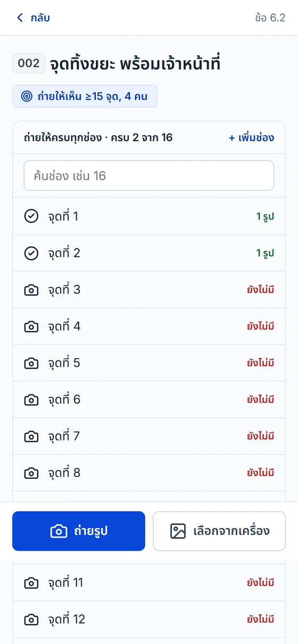Tap the camera icon for จุดที่ 7

[31, 436]
